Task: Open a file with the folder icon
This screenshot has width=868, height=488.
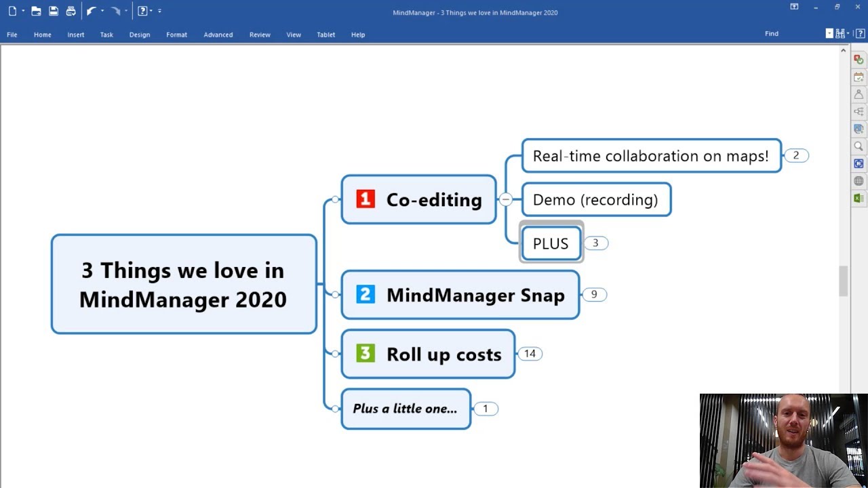Action: pos(36,11)
